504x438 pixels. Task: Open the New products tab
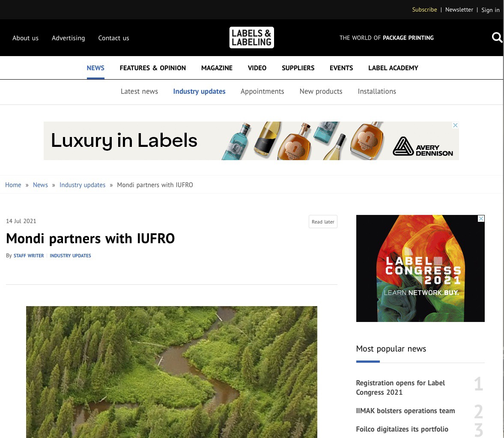321,91
